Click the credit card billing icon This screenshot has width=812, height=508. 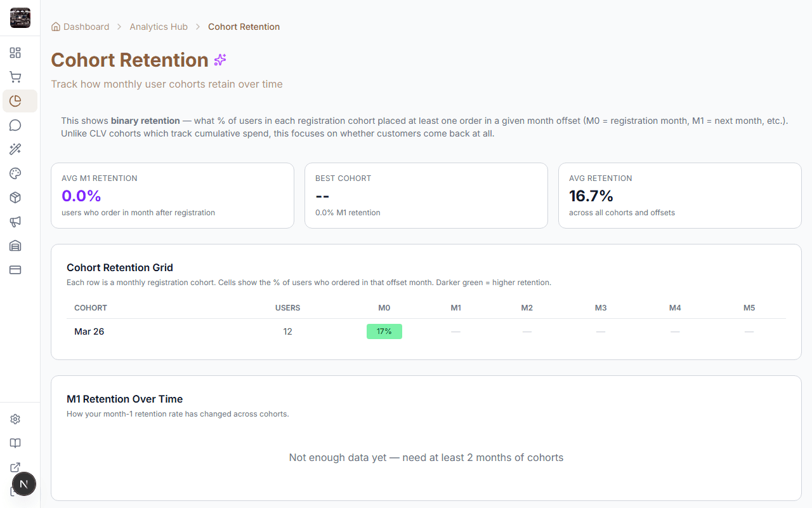coord(15,270)
